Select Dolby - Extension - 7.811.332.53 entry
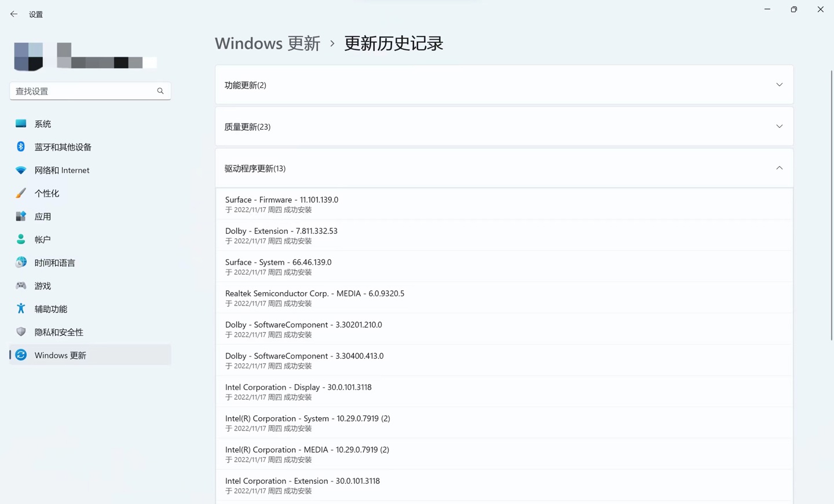The width and height of the screenshot is (834, 504). pos(504,235)
